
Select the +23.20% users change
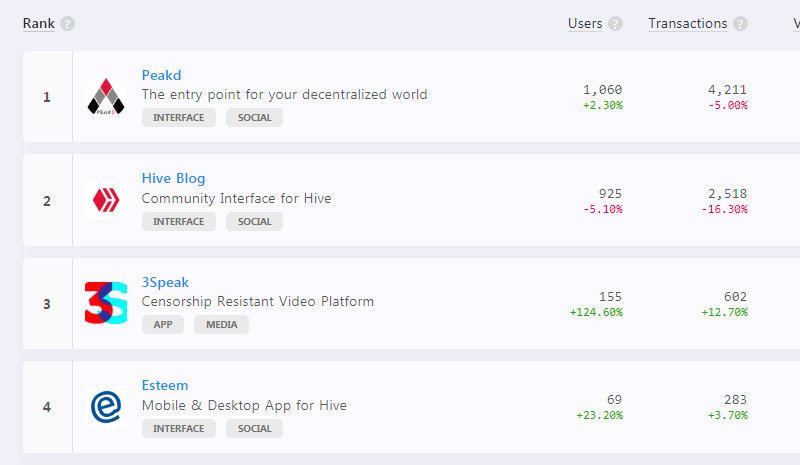[599, 415]
